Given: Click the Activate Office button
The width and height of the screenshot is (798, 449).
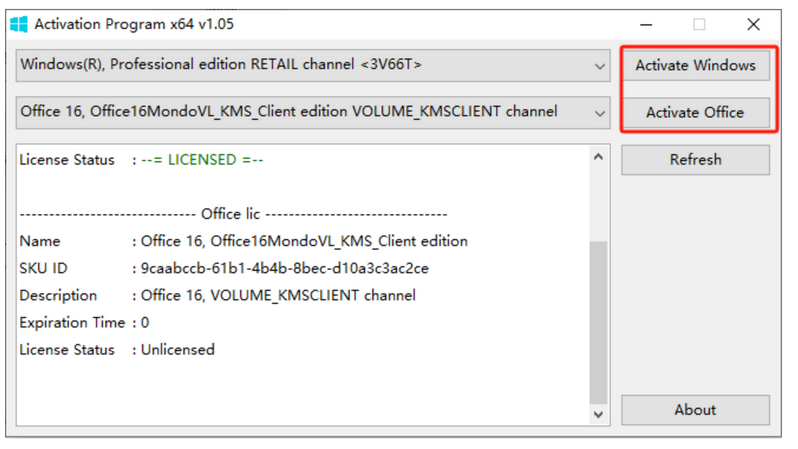Looking at the screenshot, I should [x=695, y=112].
